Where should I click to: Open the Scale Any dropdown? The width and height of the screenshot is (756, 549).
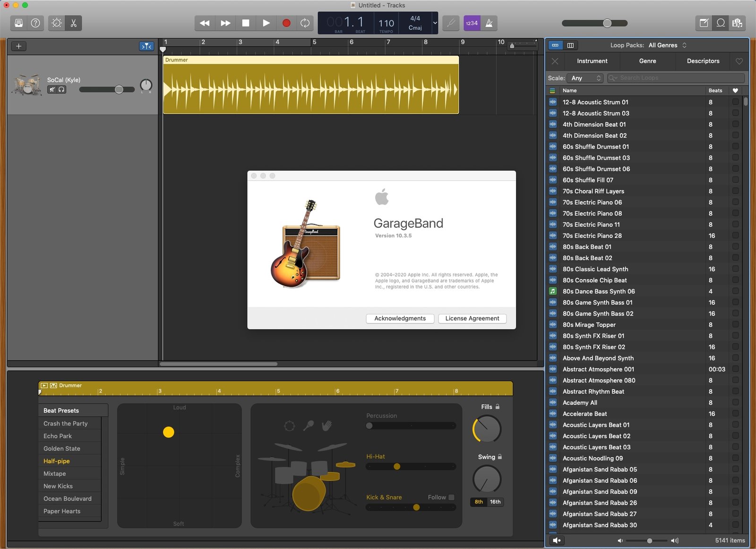click(585, 78)
